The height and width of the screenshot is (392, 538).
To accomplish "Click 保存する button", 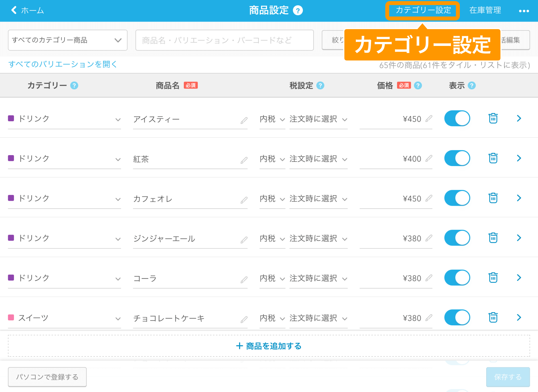I will (508, 377).
